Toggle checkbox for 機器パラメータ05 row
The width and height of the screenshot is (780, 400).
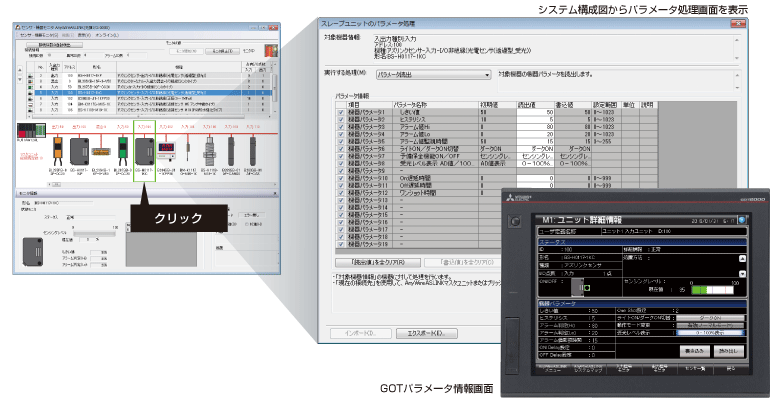[x=341, y=141]
